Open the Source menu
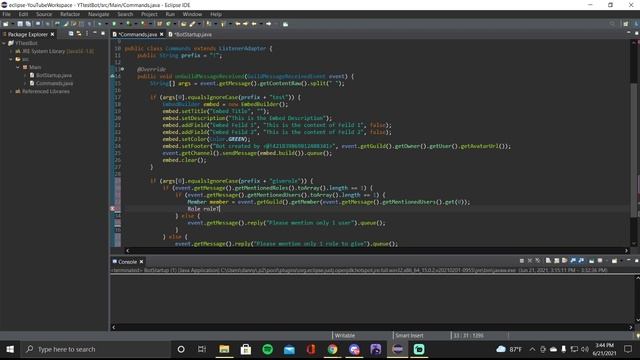Screen dimensions: 640x360 click(44, 14)
